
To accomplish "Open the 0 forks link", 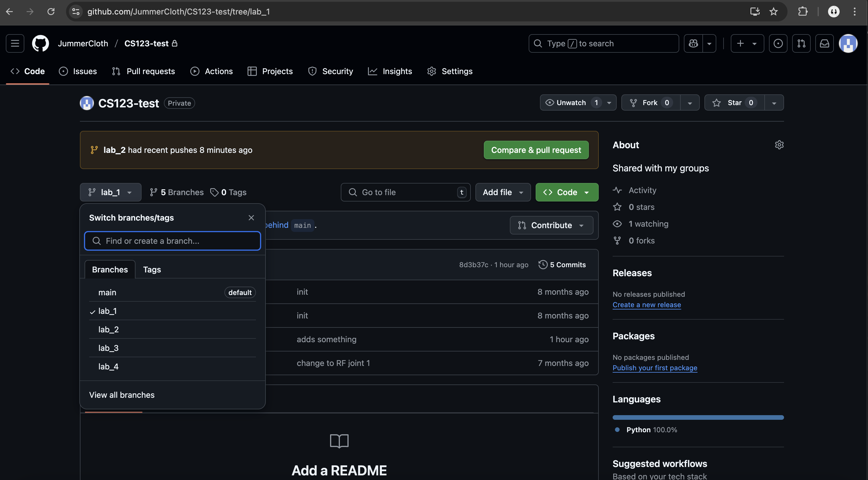I will point(633,241).
